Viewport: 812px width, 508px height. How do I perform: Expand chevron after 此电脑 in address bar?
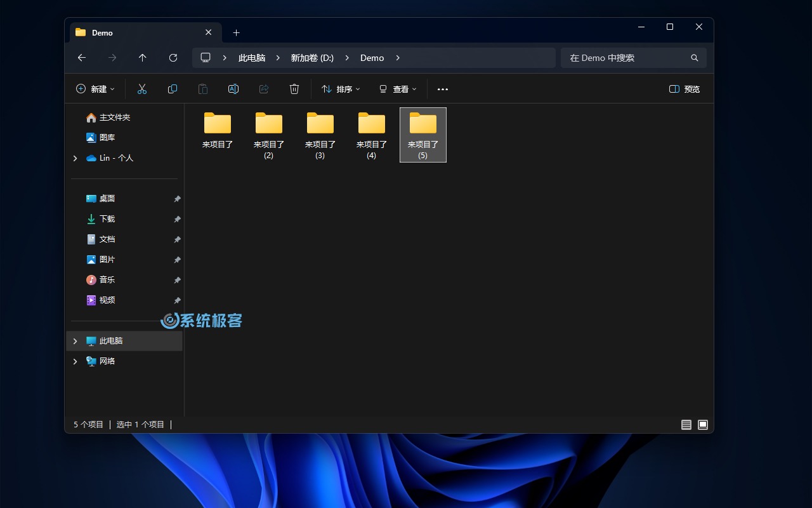278,58
